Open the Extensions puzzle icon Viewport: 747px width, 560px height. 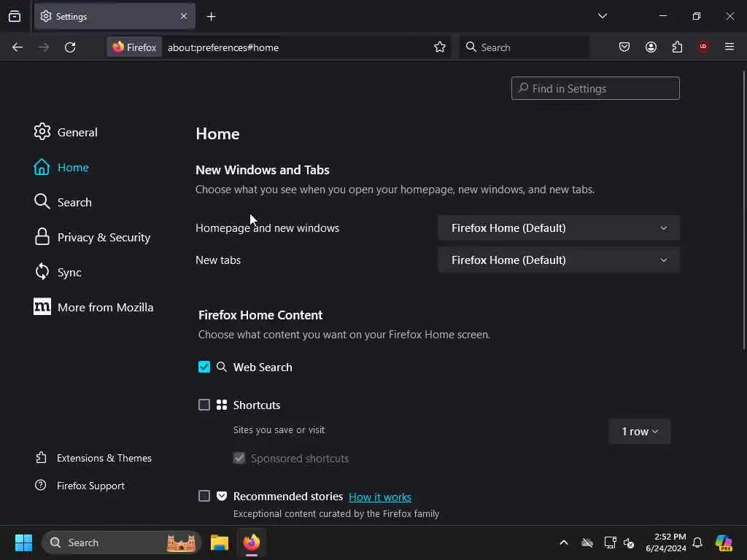[677, 47]
